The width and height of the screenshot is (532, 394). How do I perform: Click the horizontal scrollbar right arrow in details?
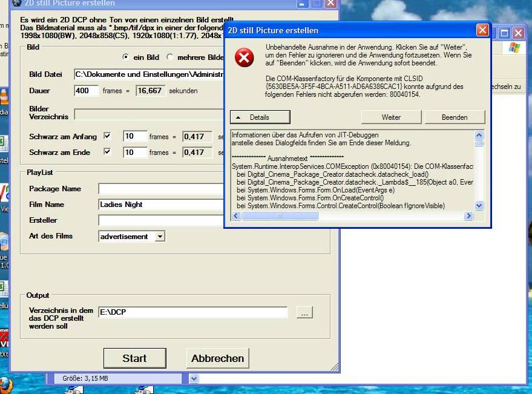pos(468,216)
